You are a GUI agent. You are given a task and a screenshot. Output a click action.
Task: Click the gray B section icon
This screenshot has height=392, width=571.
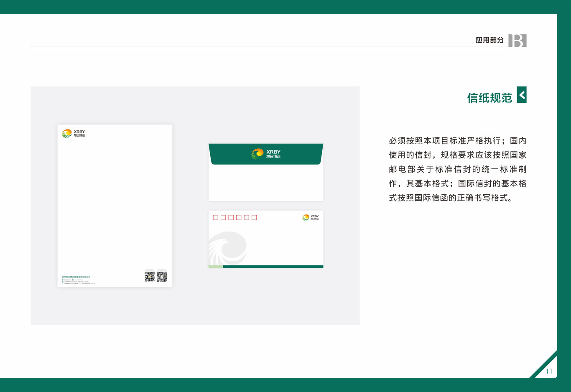517,41
